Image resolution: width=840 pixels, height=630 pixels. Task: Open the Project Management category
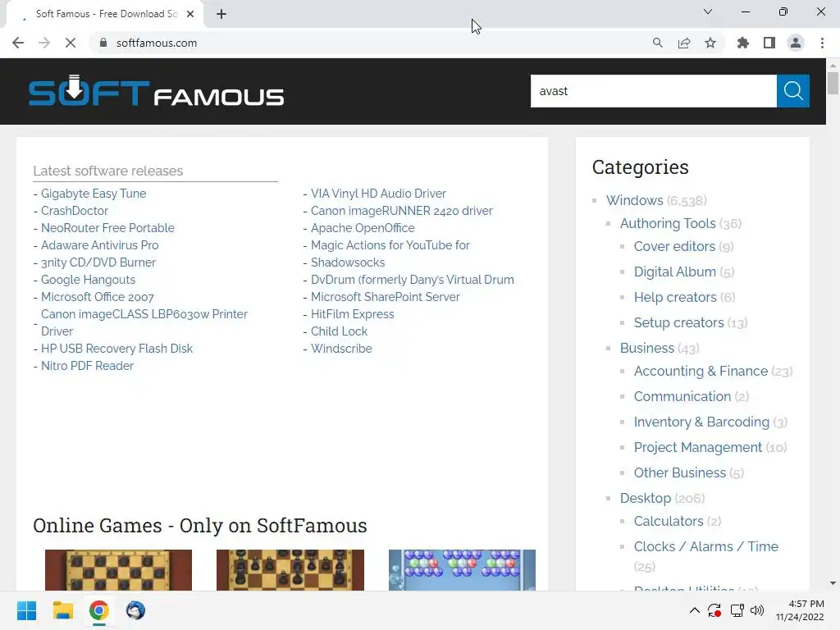698,447
